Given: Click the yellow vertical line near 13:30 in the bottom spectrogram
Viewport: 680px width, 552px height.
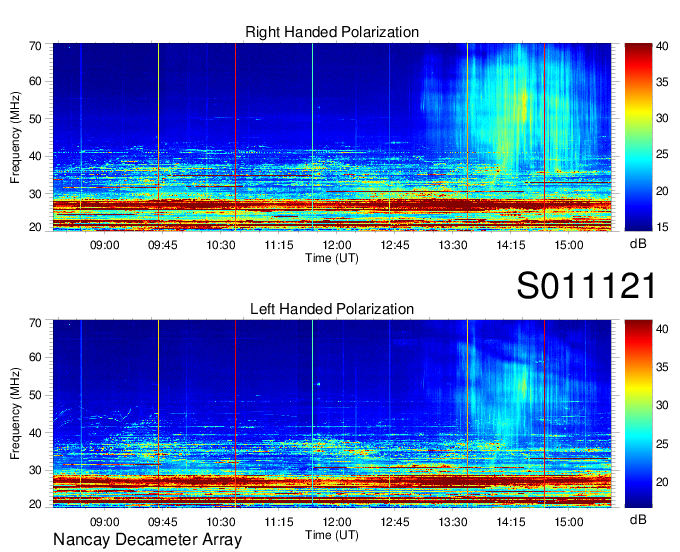Looking at the screenshot, I should pyautogui.click(x=468, y=414).
